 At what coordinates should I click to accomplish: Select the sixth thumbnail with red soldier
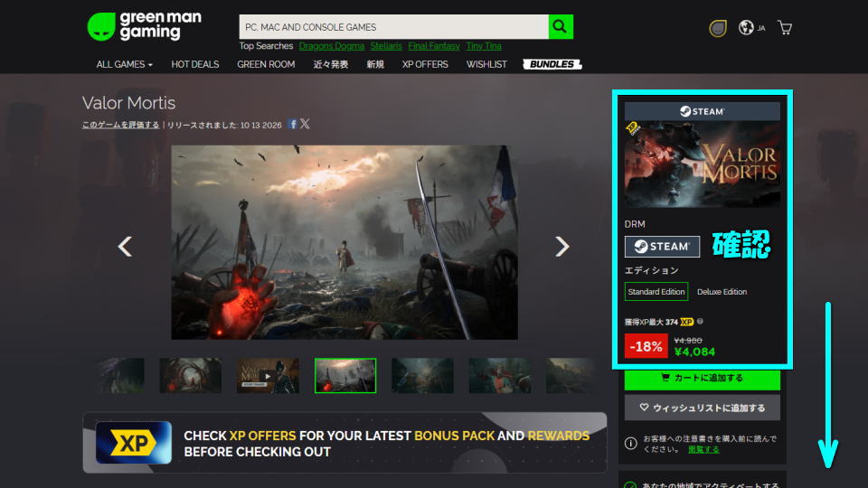pyautogui.click(x=500, y=376)
